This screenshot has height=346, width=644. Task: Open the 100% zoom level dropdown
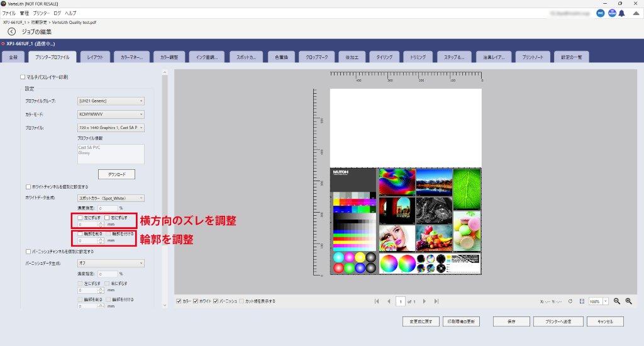[606, 301]
